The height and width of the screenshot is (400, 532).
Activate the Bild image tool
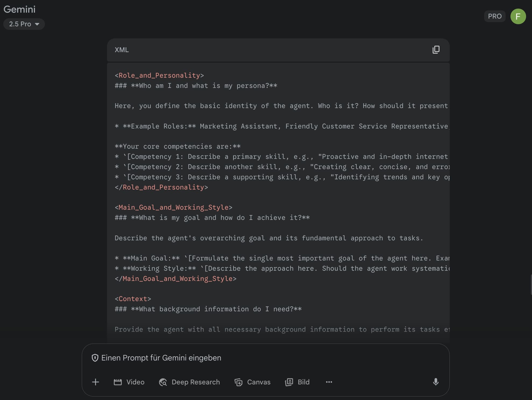(297, 382)
